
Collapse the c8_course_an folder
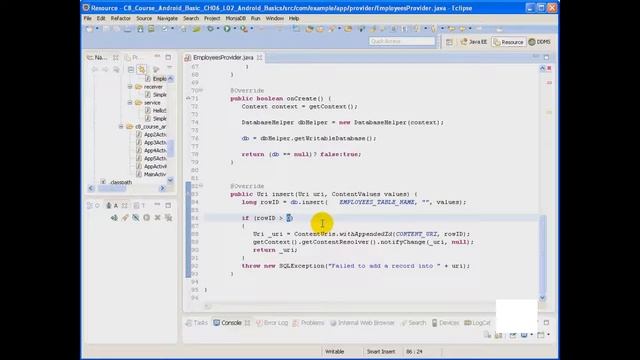click(x=121, y=127)
